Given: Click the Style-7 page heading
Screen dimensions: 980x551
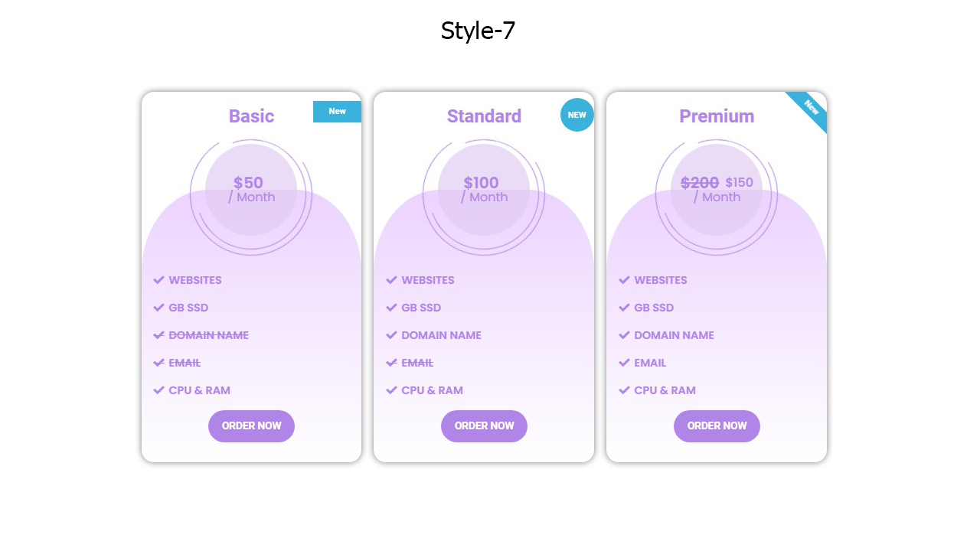Looking at the screenshot, I should point(478,31).
